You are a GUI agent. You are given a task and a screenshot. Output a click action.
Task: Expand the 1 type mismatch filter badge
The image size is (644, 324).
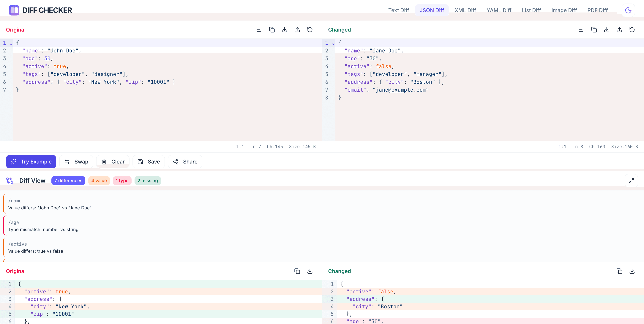click(x=122, y=180)
